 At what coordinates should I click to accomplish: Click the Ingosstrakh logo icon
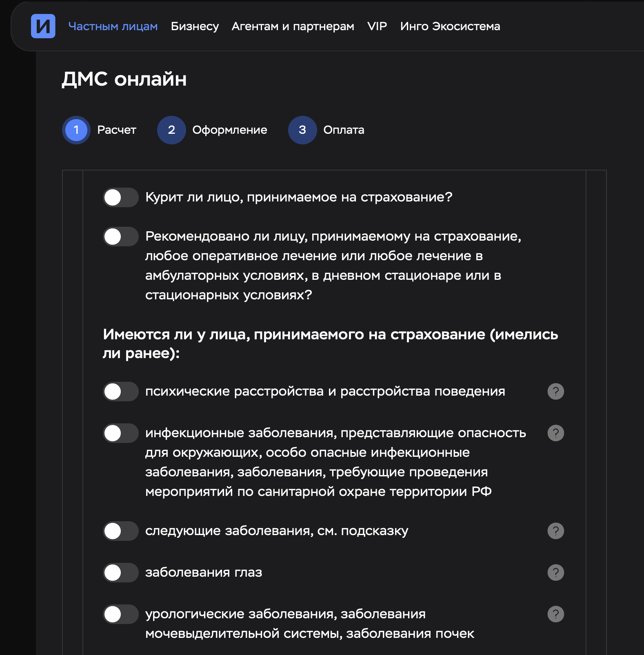43,26
